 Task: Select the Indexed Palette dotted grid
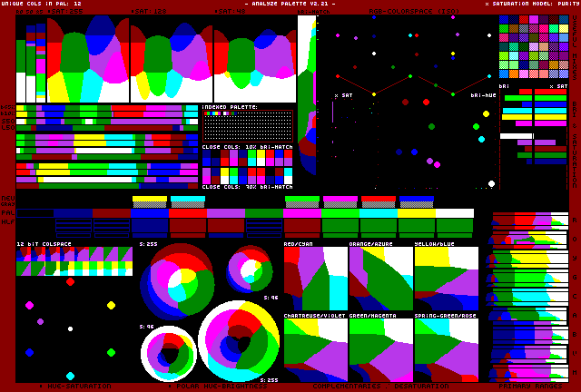pyautogui.click(x=247, y=125)
